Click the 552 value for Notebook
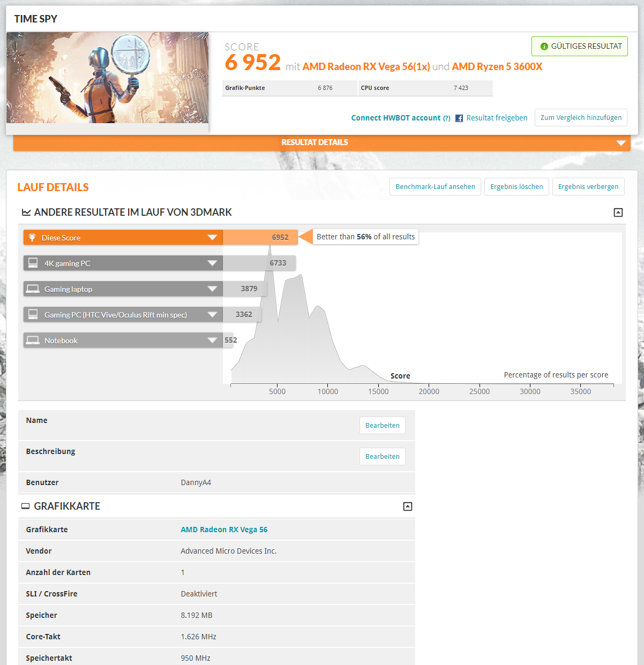The height and width of the screenshot is (665, 644). (231, 340)
